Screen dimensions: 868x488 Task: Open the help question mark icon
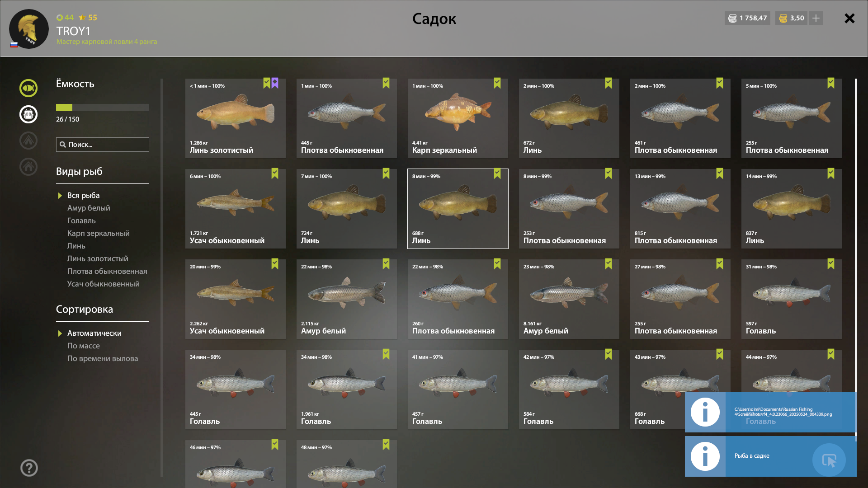(29, 468)
